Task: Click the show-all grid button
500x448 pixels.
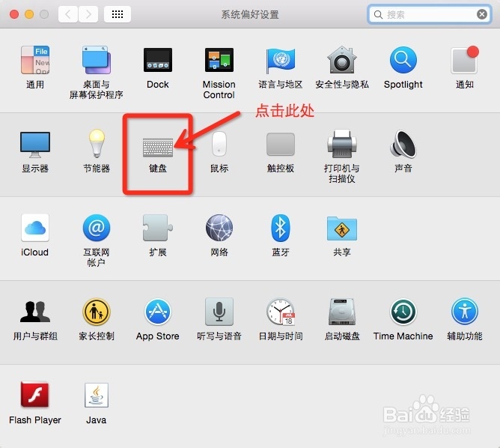Action: click(118, 14)
